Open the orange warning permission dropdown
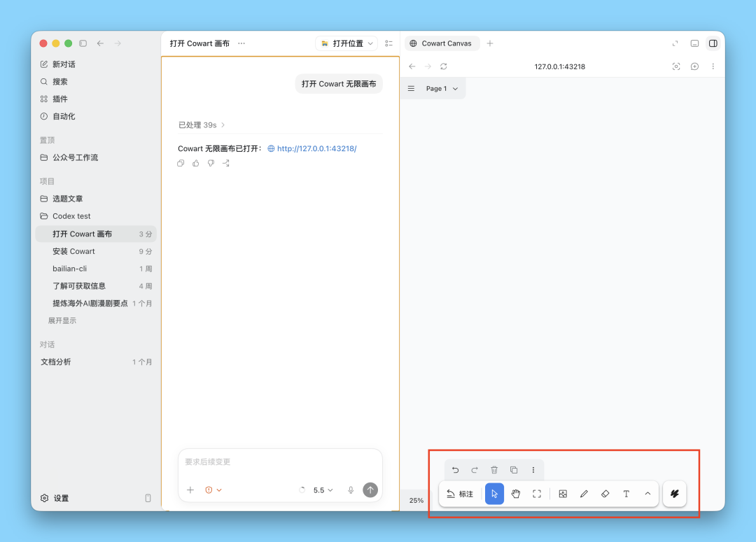Viewport: 756px width, 542px height. point(213,490)
